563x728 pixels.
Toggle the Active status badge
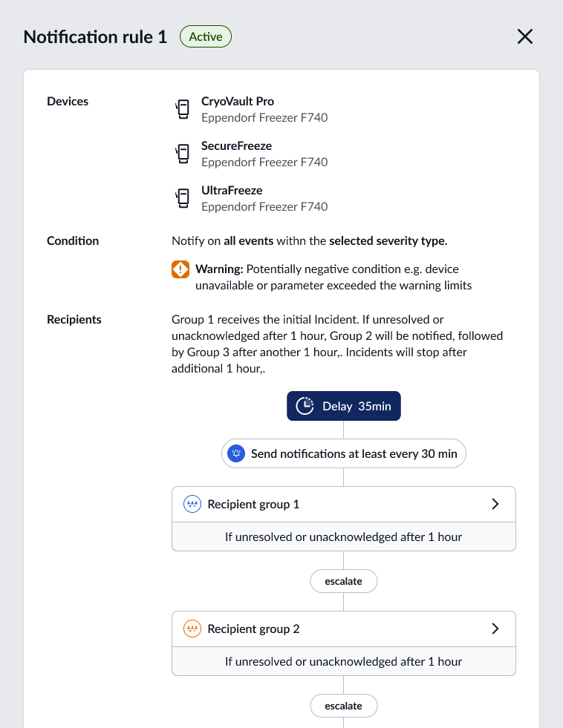(205, 36)
